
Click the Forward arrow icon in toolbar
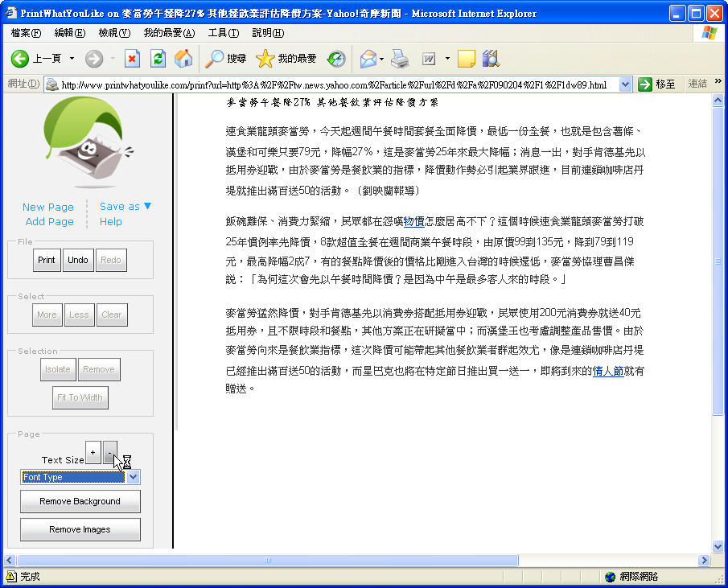[94, 59]
